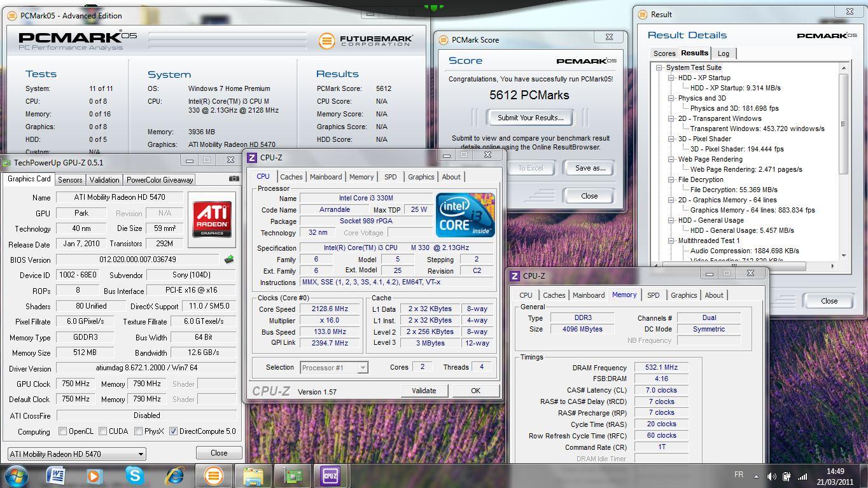The height and width of the screenshot is (488, 868).
Task: Launch Microsoft Word from the taskbar
Action: click(56, 475)
